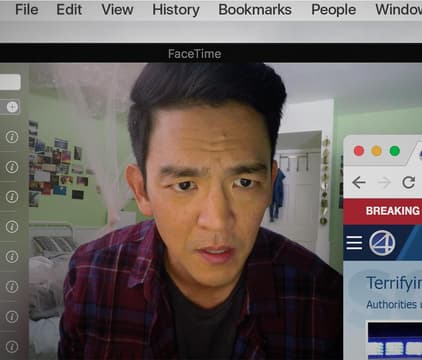Click the red BREAKING news banner
The width and height of the screenshot is (422, 360).
pos(383,211)
